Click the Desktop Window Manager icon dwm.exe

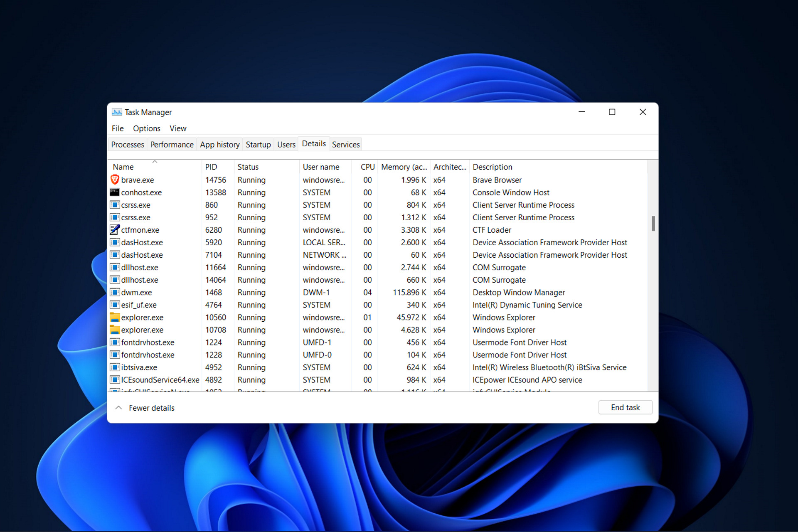[116, 291]
